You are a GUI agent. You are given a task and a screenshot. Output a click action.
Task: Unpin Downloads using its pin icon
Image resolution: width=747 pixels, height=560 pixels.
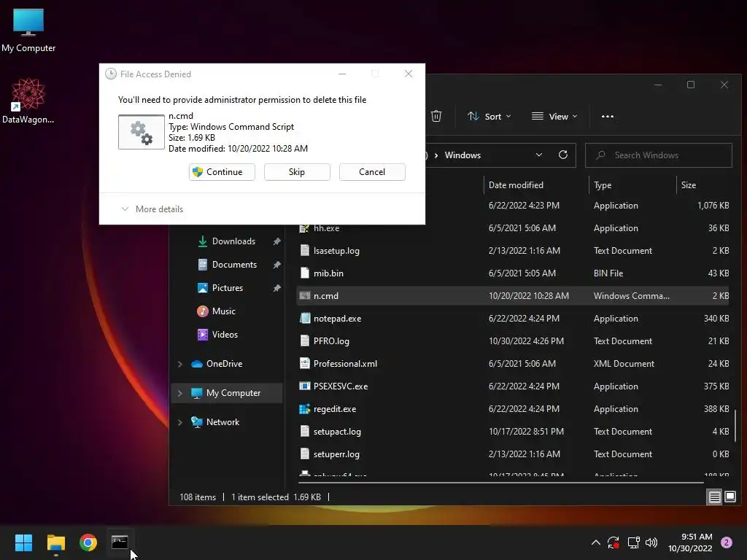click(276, 241)
